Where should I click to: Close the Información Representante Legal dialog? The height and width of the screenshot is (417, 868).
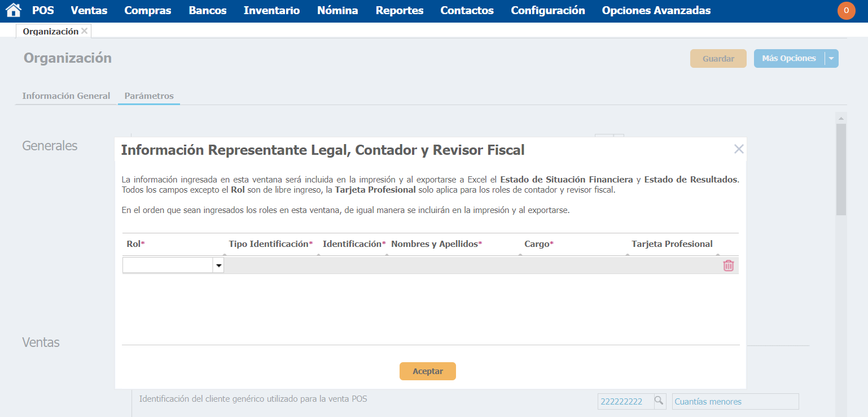pyautogui.click(x=738, y=149)
